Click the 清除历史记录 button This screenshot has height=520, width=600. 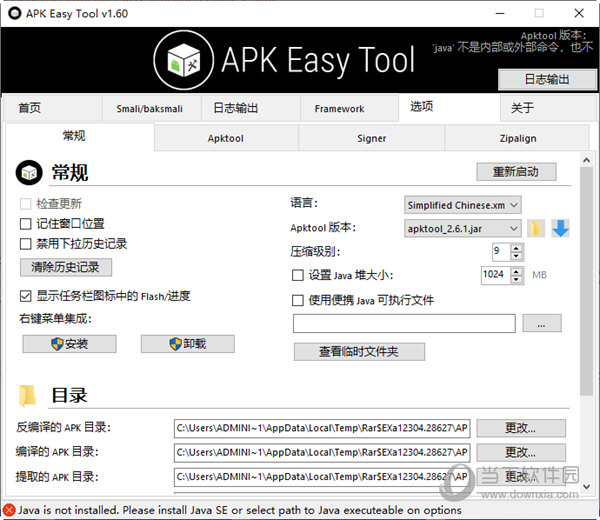tap(66, 267)
